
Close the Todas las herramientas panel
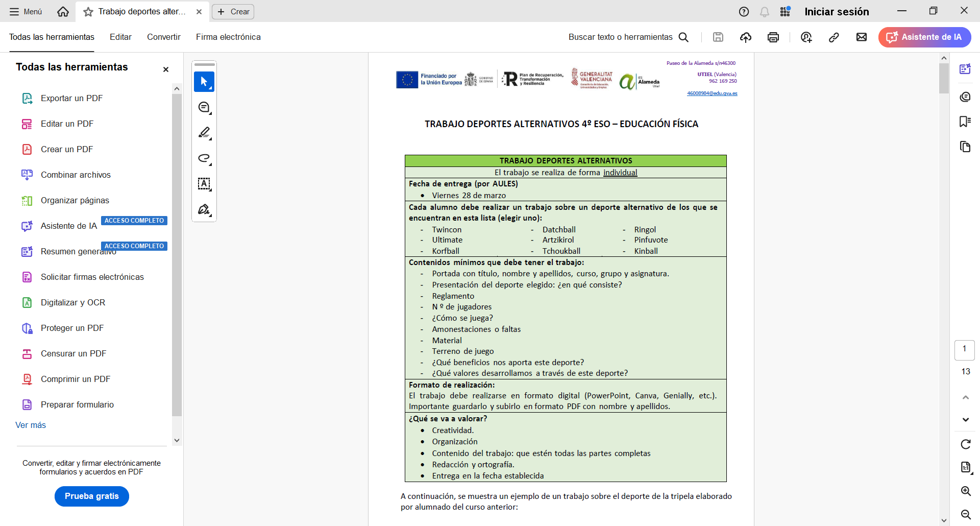point(166,69)
